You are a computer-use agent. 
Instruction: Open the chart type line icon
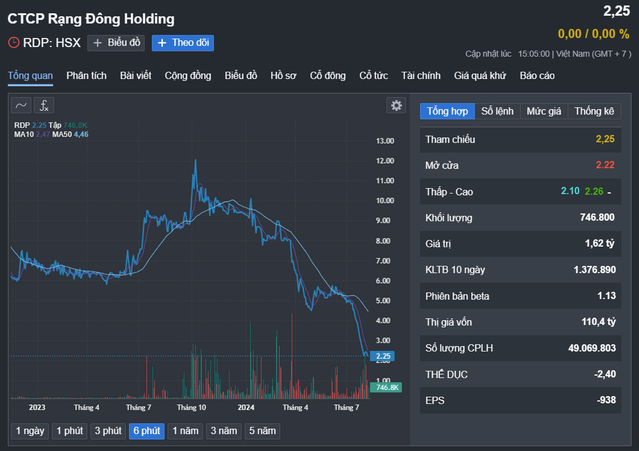[21, 105]
